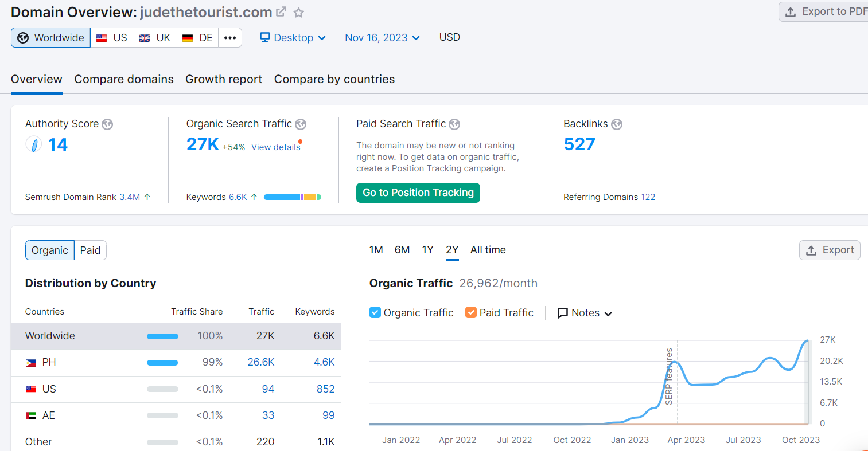
Task: Uncheck the Organic Traffic checkbox
Action: click(x=375, y=312)
